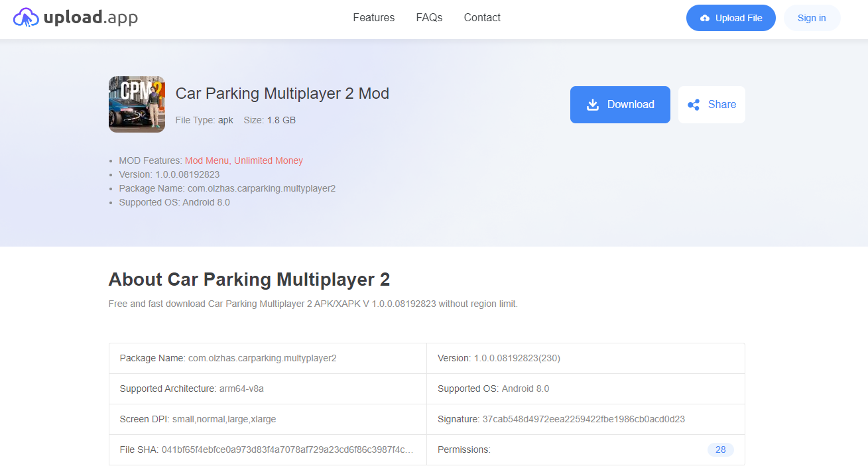Image resolution: width=868 pixels, height=474 pixels.
Task: Expand the 28 permissions badge
Action: (x=720, y=449)
